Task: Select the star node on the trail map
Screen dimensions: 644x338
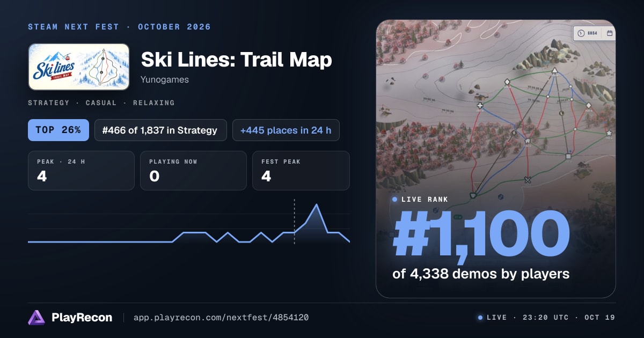Action: (x=609, y=133)
